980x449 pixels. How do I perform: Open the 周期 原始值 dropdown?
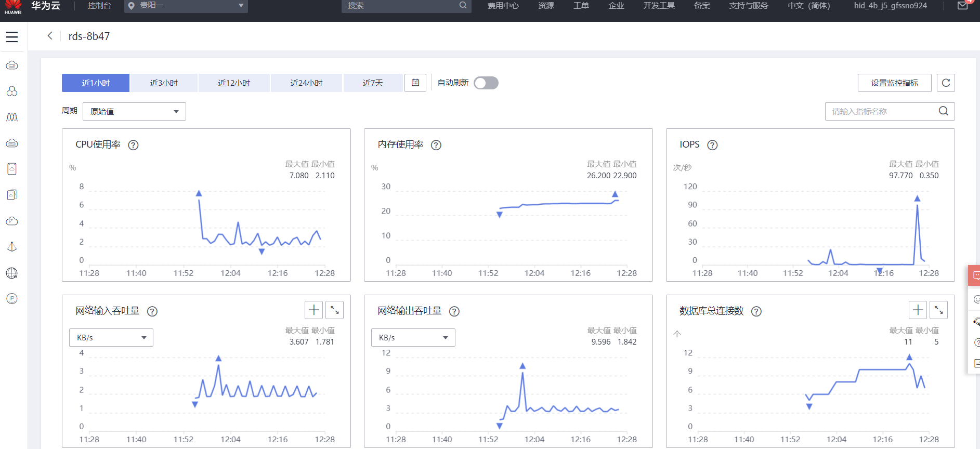134,111
